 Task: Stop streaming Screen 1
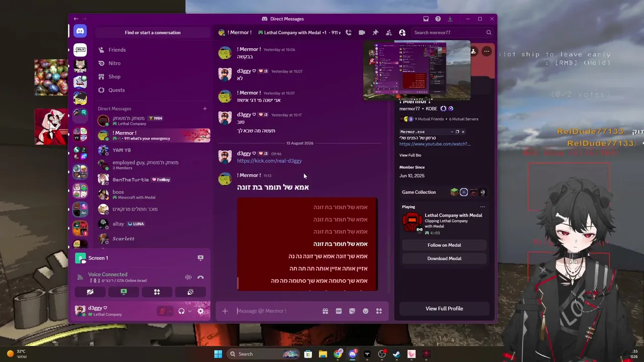pos(200,258)
